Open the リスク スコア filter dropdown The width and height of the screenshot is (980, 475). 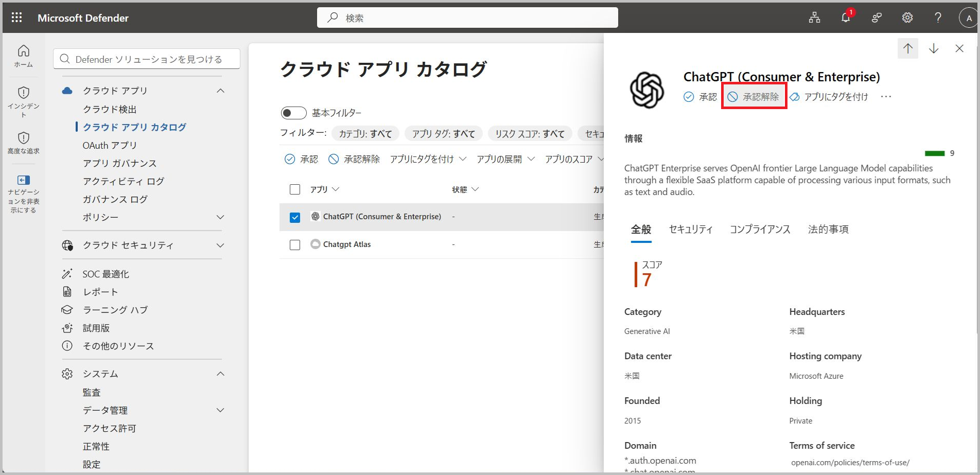coord(530,134)
